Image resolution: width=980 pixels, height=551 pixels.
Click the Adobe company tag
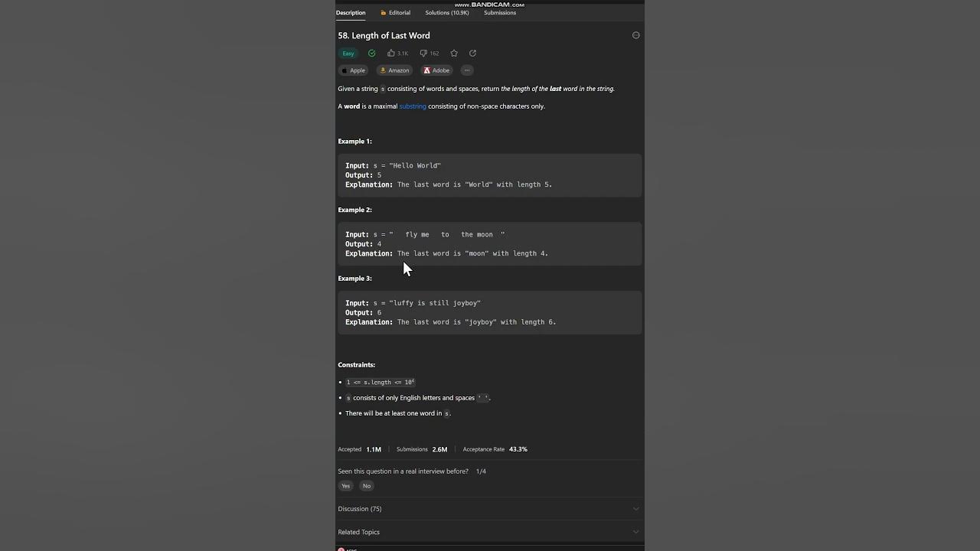click(436, 70)
